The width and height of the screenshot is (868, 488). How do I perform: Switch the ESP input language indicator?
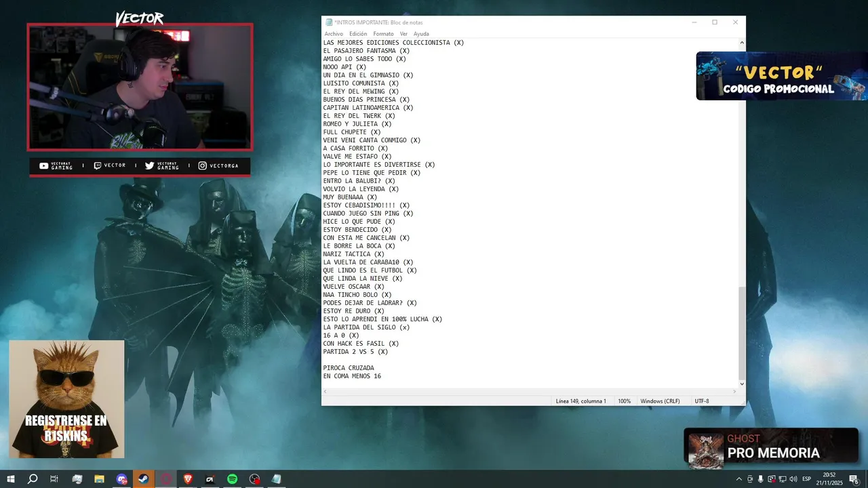(807, 479)
